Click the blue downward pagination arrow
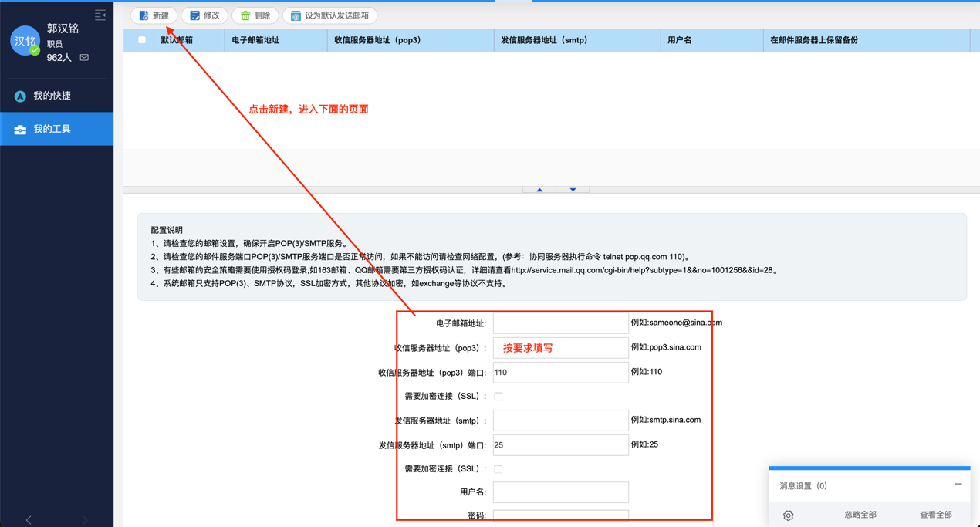 [573, 189]
